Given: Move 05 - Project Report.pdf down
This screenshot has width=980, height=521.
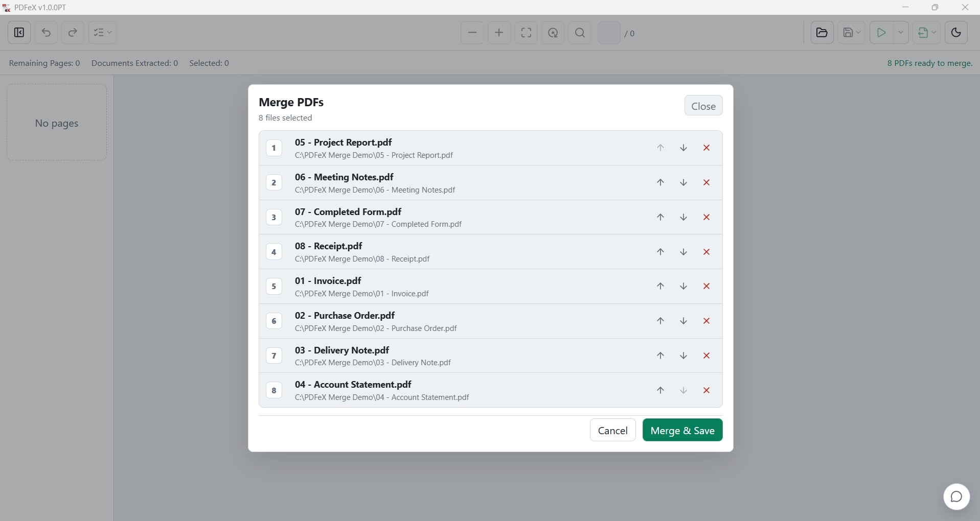Looking at the screenshot, I should [683, 148].
